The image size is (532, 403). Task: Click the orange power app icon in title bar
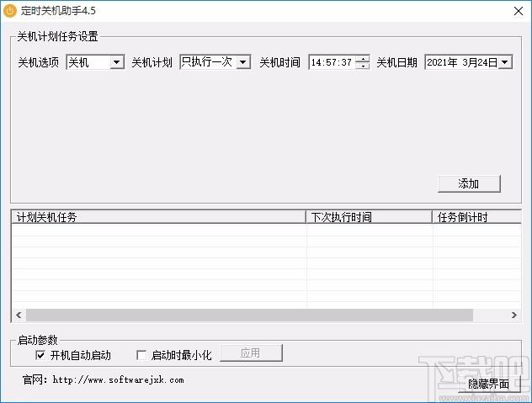[x=10, y=10]
